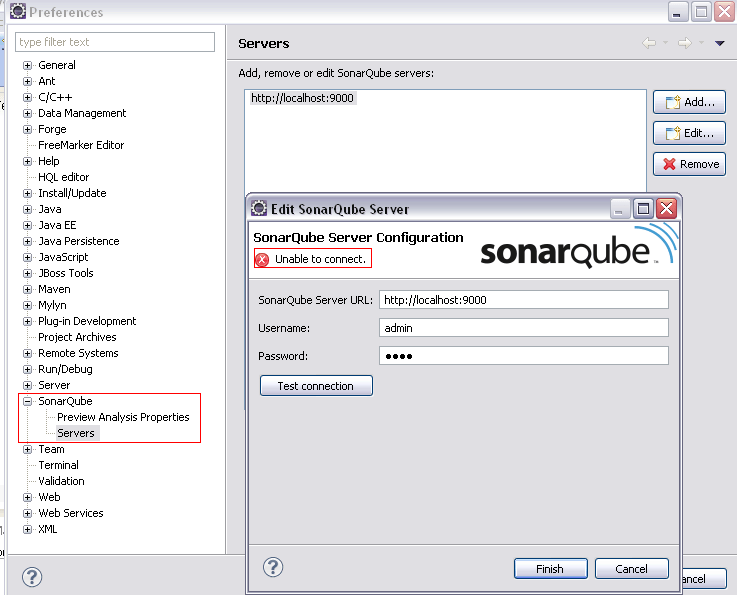This screenshot has width=737, height=595.
Task: Expand the Team node
Action: (27, 449)
